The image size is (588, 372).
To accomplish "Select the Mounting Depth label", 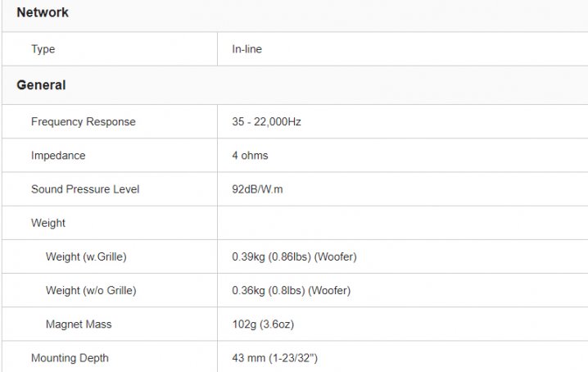I will point(70,358).
